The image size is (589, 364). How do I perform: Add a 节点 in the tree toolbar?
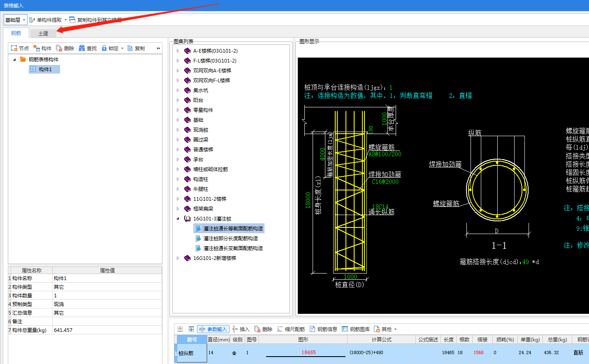(x=20, y=48)
